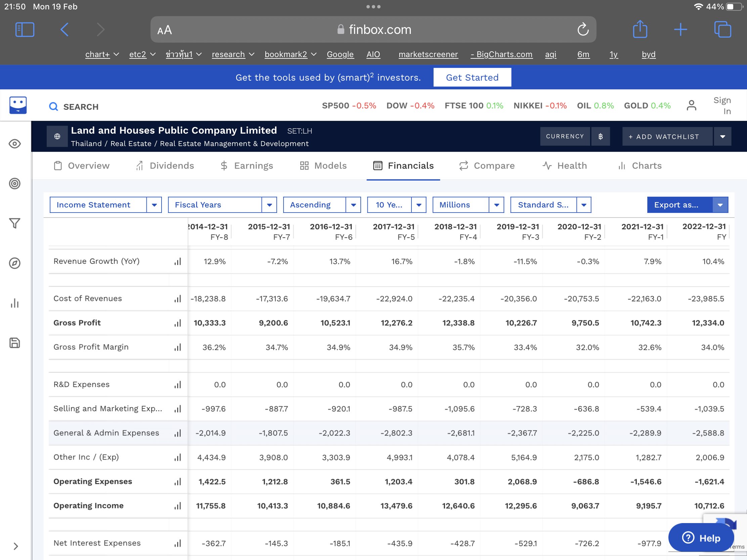Chart Selling and Marketing Exp row icon
Screen dimensions: 747x560
point(178,409)
